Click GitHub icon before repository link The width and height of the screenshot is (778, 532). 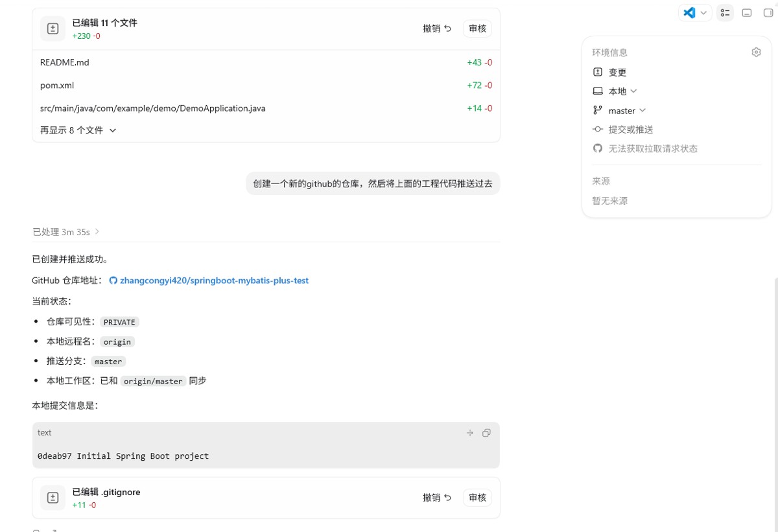[113, 281]
